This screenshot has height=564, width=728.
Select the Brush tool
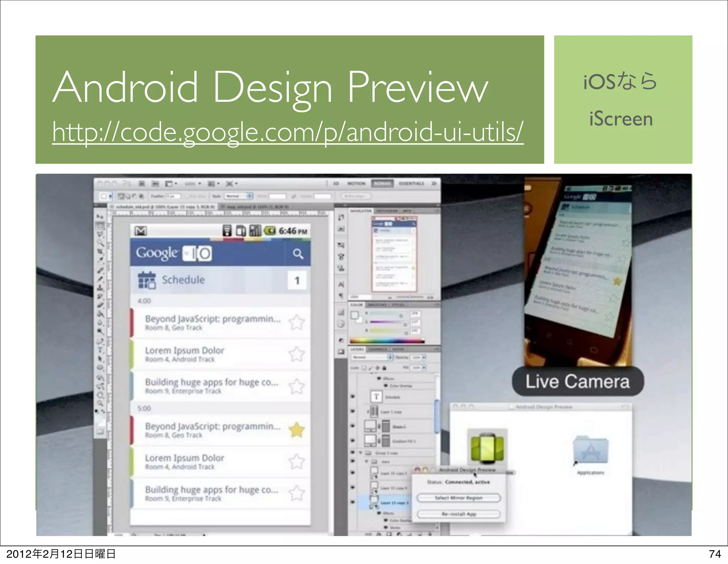[100, 279]
